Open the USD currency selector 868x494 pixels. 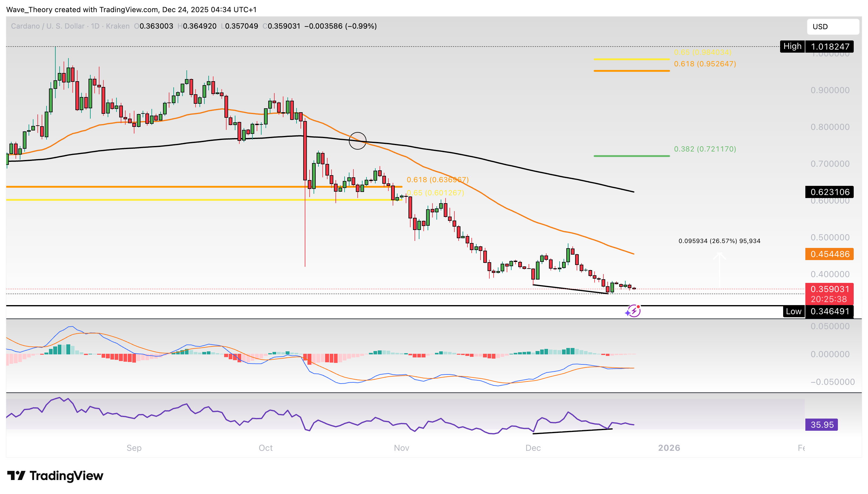point(833,26)
